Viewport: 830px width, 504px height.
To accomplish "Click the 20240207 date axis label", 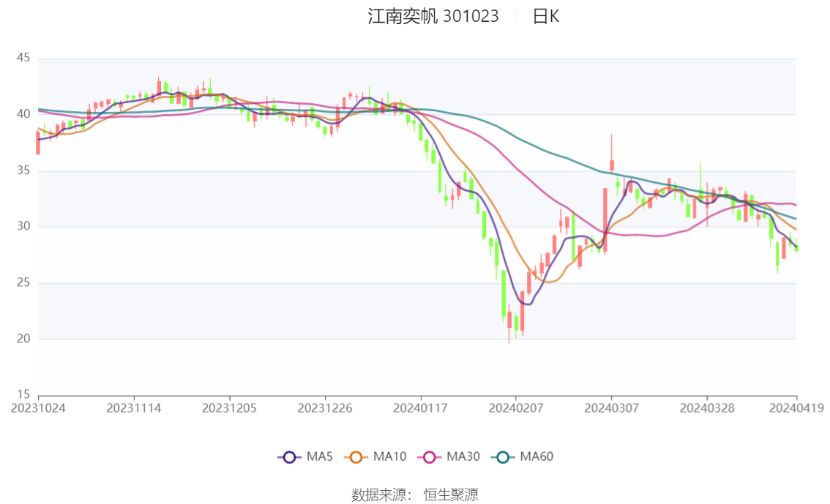I will [515, 408].
